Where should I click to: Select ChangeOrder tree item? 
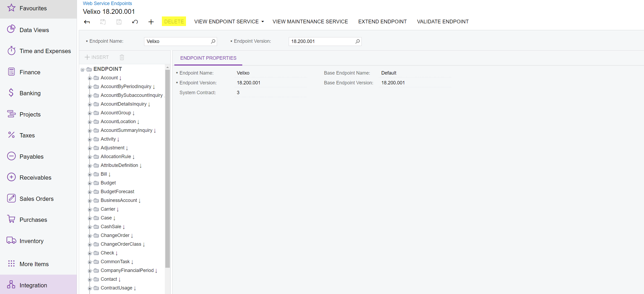click(115, 235)
